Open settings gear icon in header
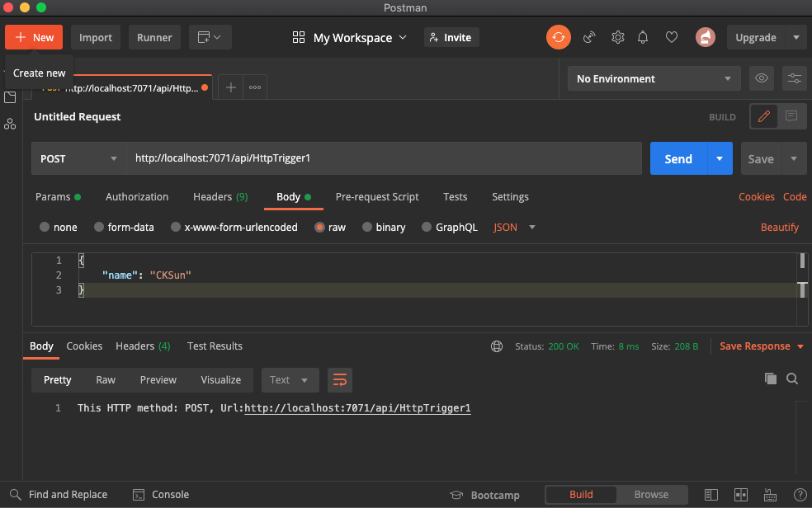The width and height of the screenshot is (812, 508). tap(617, 37)
